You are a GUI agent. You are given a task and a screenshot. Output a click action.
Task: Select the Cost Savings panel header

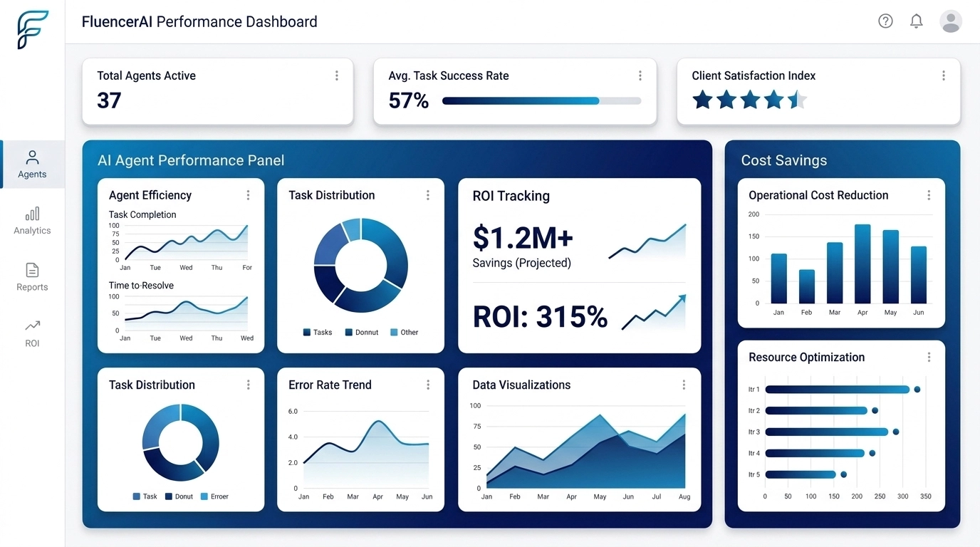(783, 160)
